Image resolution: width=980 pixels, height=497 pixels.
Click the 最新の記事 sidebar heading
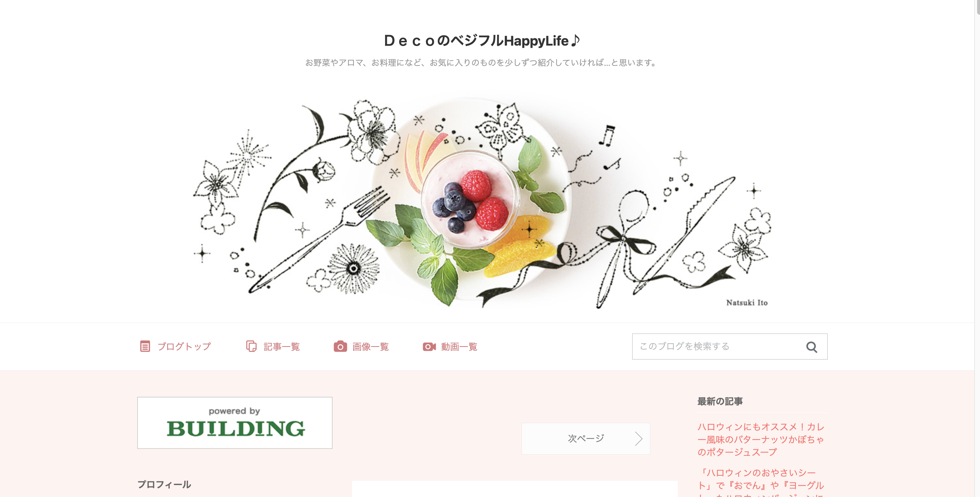720,401
